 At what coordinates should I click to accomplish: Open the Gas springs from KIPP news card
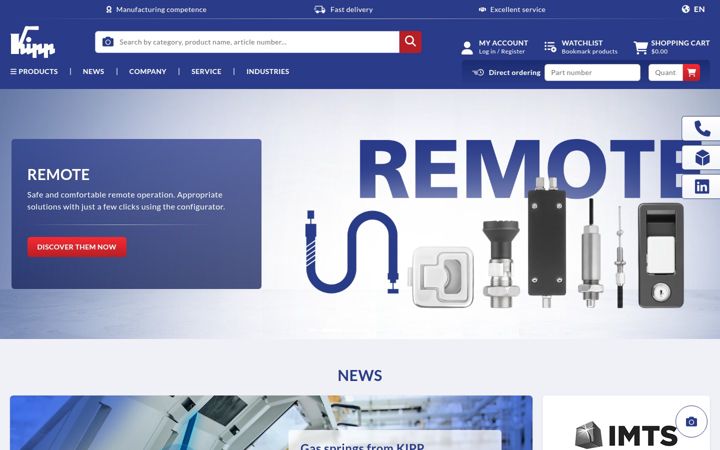pos(271,423)
